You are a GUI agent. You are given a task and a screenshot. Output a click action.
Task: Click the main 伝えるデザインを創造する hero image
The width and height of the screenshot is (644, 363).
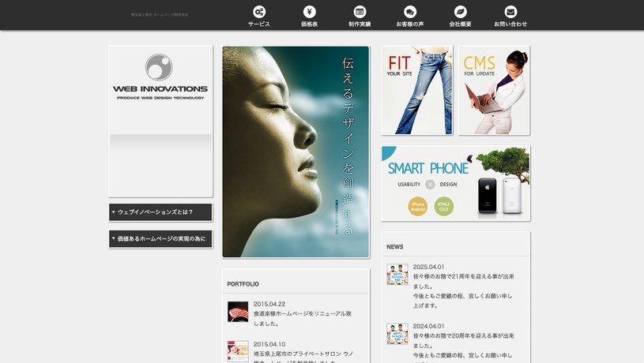pos(296,152)
